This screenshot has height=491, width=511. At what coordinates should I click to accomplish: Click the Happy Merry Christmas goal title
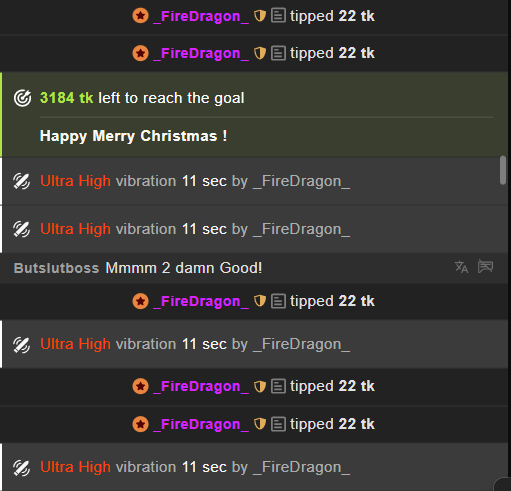(x=133, y=136)
